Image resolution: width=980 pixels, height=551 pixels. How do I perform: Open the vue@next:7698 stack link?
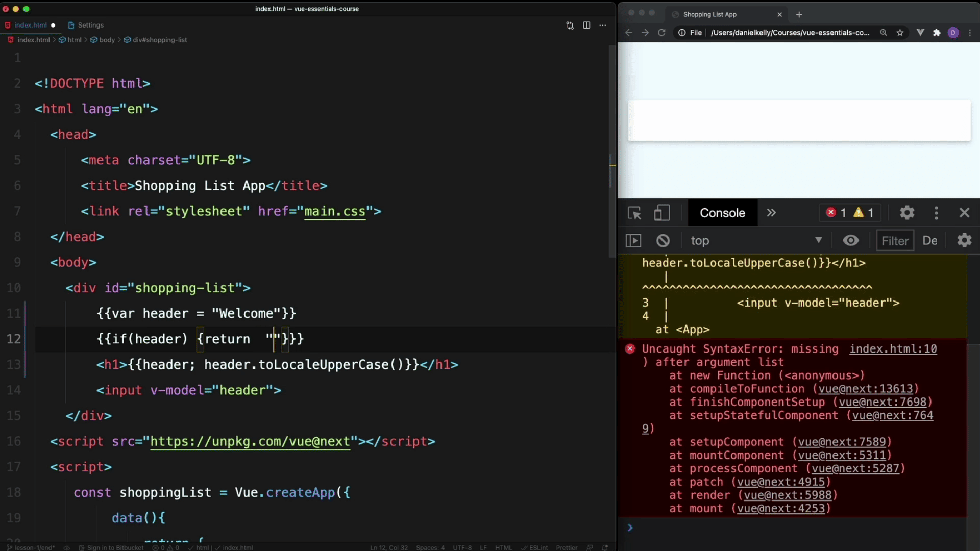883,402
